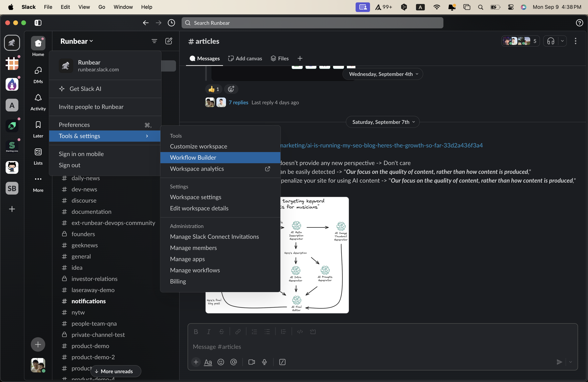Image resolution: width=588 pixels, height=382 pixels.
Task: Start a huddle with headphones icon
Action: coord(551,41)
